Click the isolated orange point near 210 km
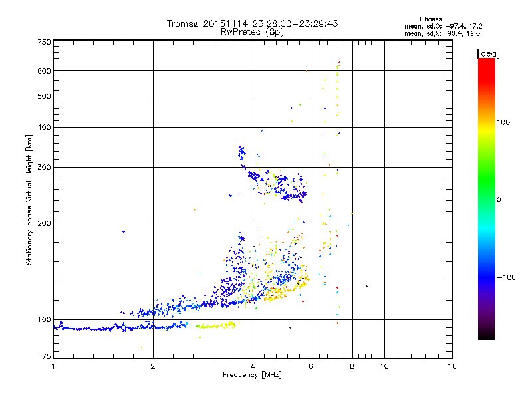The height and width of the screenshot is (399, 532). [x=194, y=210]
